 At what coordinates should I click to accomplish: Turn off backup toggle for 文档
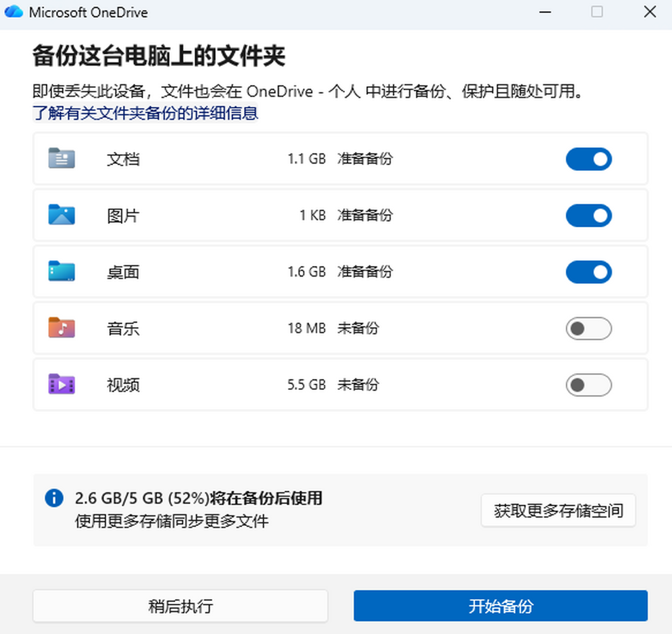pyautogui.click(x=589, y=159)
